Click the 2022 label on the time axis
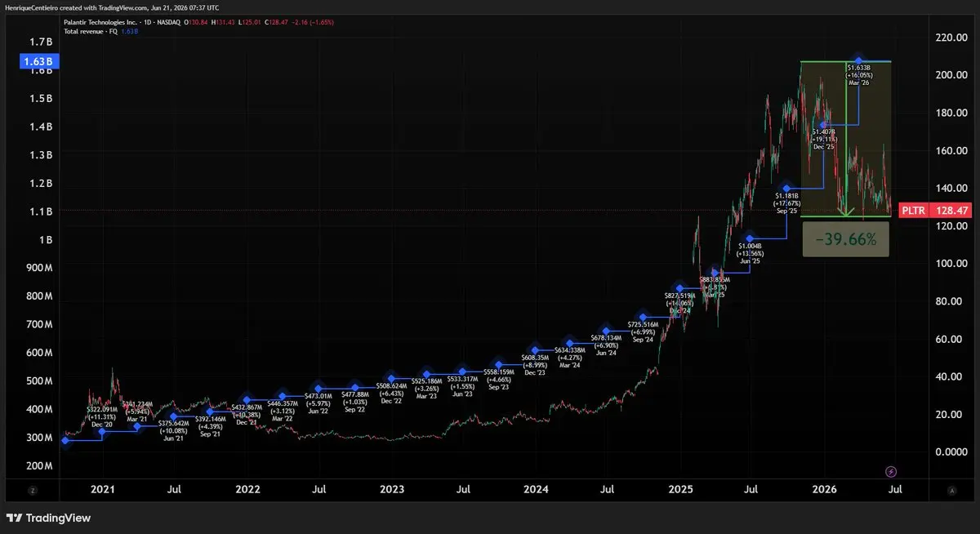 247,490
